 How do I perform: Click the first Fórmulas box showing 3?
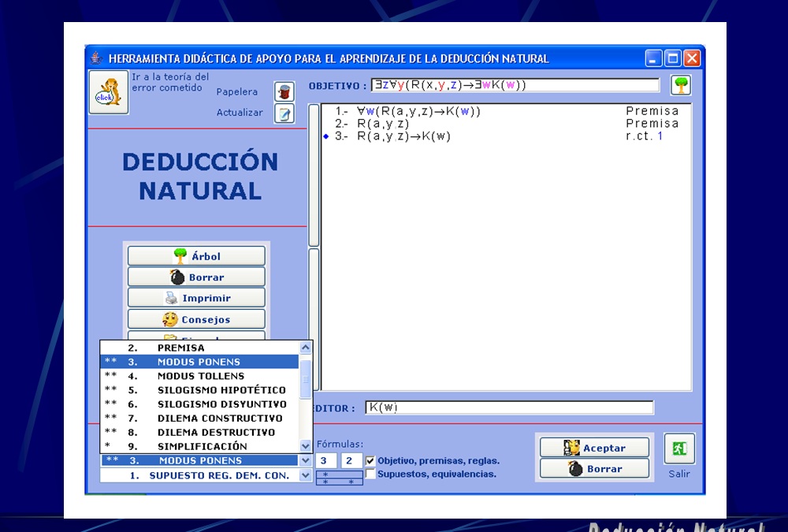point(325,460)
